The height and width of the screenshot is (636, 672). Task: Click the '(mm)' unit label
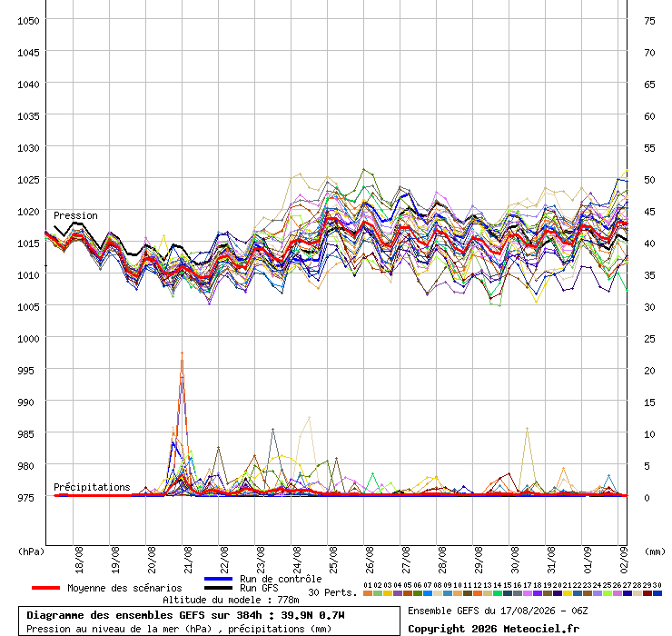click(x=655, y=552)
